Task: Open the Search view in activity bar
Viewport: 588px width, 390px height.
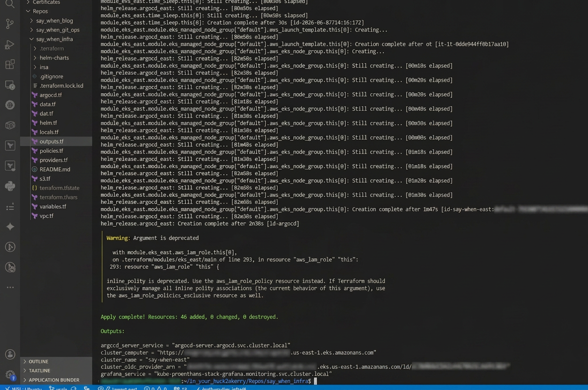Action: click(10, 4)
